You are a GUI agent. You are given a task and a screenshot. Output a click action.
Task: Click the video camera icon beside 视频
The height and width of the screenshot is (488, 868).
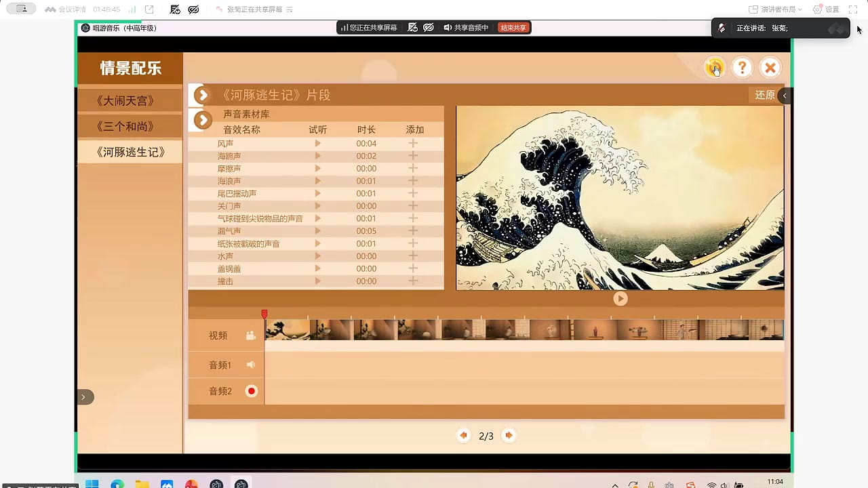pyautogui.click(x=251, y=335)
